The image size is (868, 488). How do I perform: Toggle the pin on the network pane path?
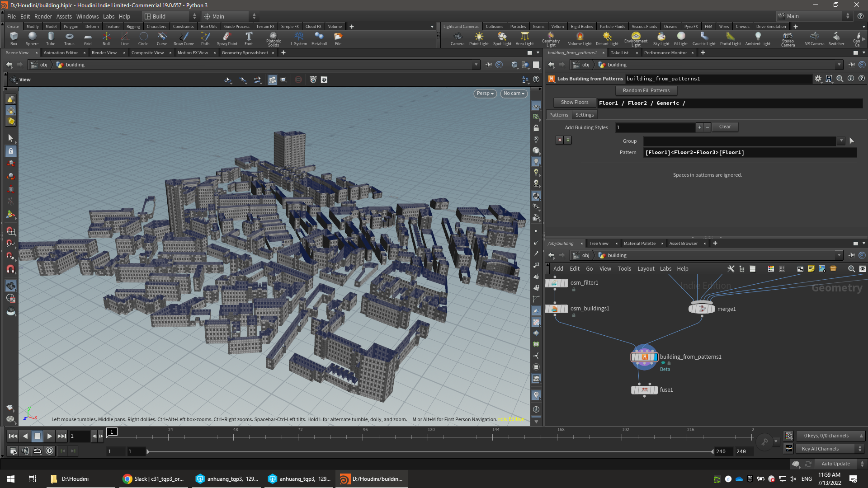click(x=851, y=255)
